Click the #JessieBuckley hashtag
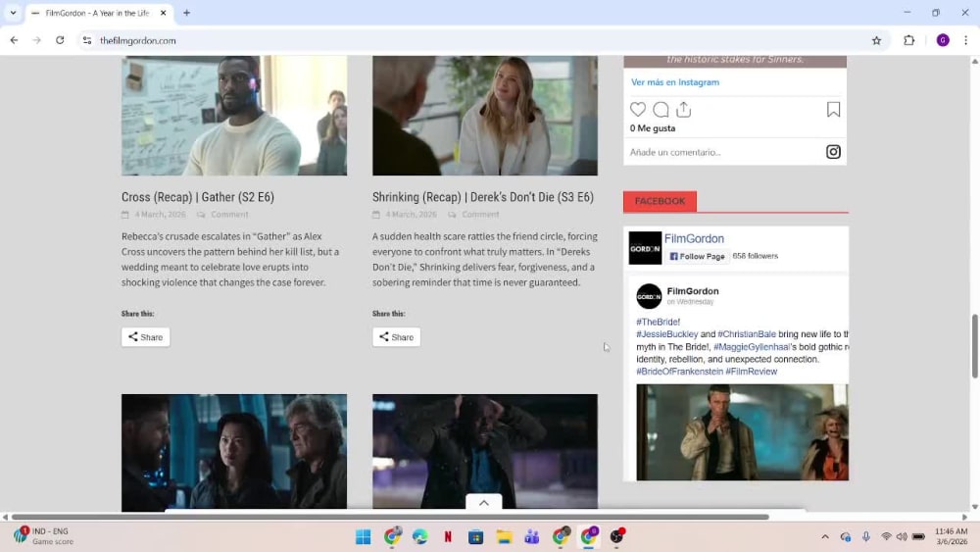 pyautogui.click(x=666, y=334)
